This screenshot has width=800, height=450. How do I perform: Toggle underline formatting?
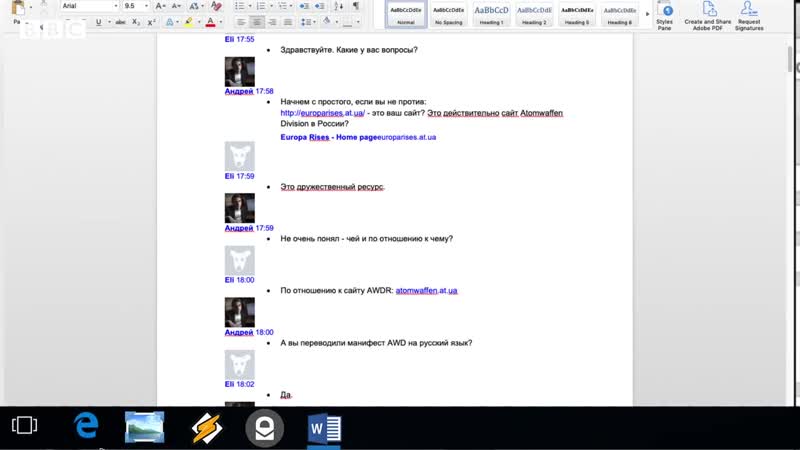98,22
